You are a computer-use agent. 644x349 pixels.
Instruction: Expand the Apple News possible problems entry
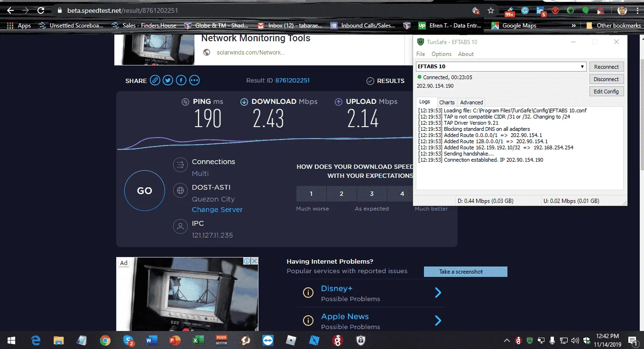438,321
